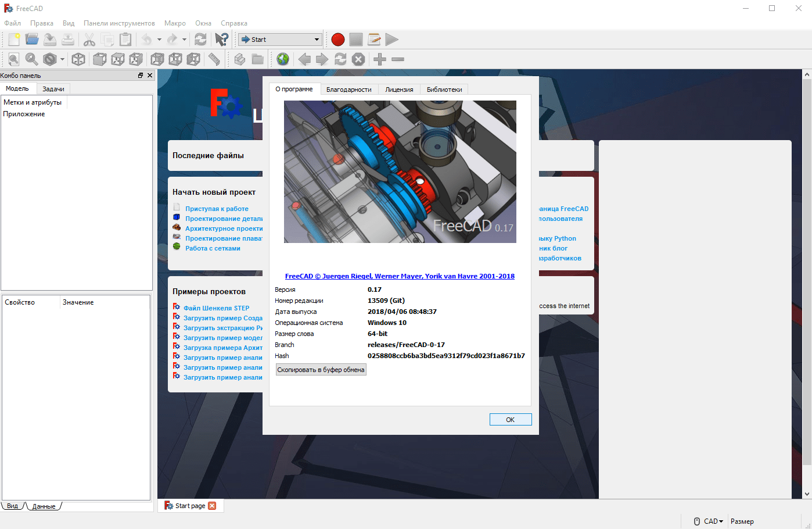Open the Правка menu
This screenshot has width=812, height=529.
(42, 23)
